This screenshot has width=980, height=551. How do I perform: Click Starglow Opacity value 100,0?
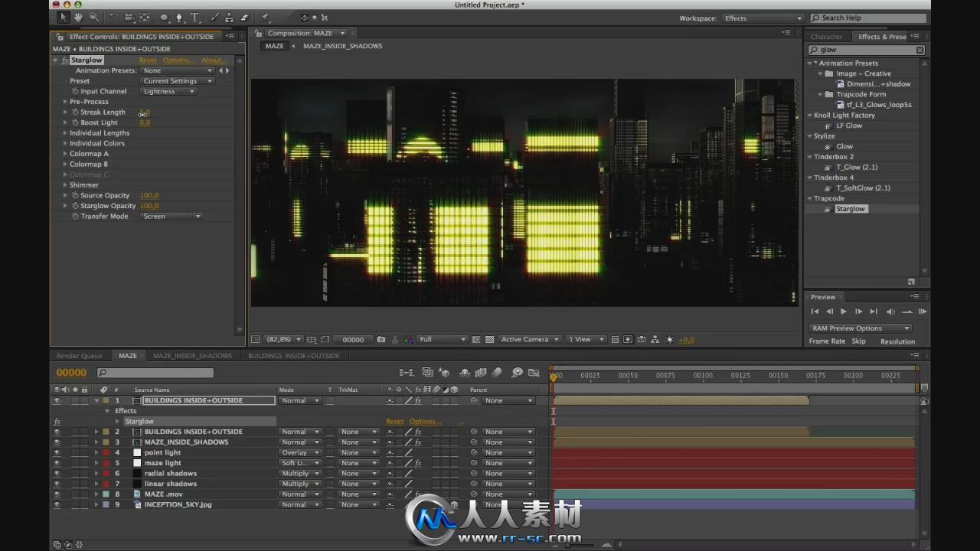tap(149, 206)
